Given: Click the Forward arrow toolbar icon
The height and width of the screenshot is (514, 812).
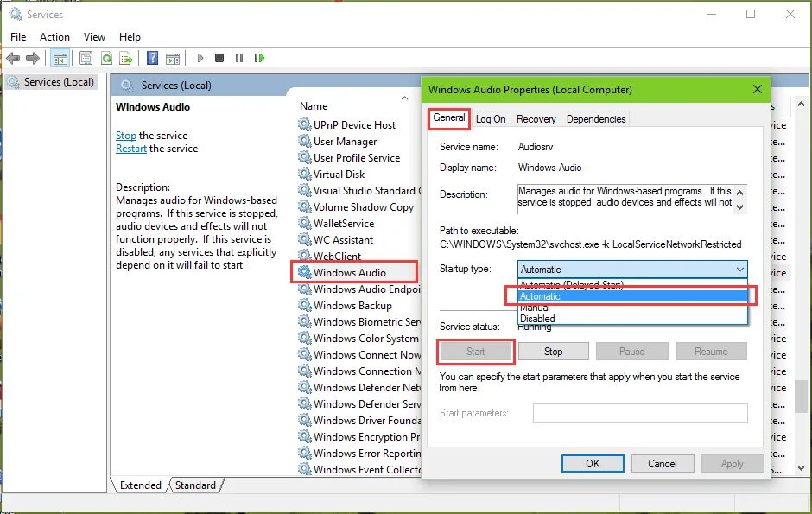Looking at the screenshot, I should tap(33, 58).
